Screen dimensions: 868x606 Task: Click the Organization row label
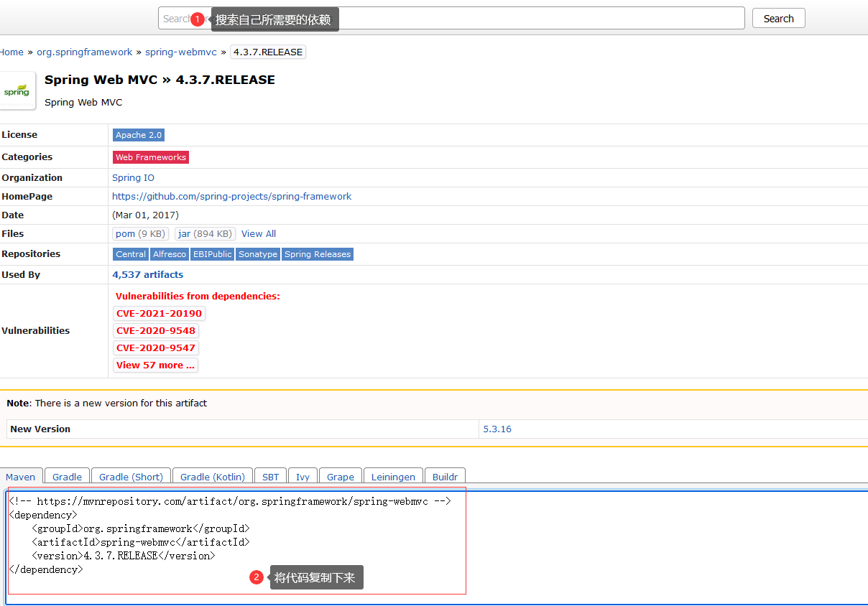pos(32,178)
